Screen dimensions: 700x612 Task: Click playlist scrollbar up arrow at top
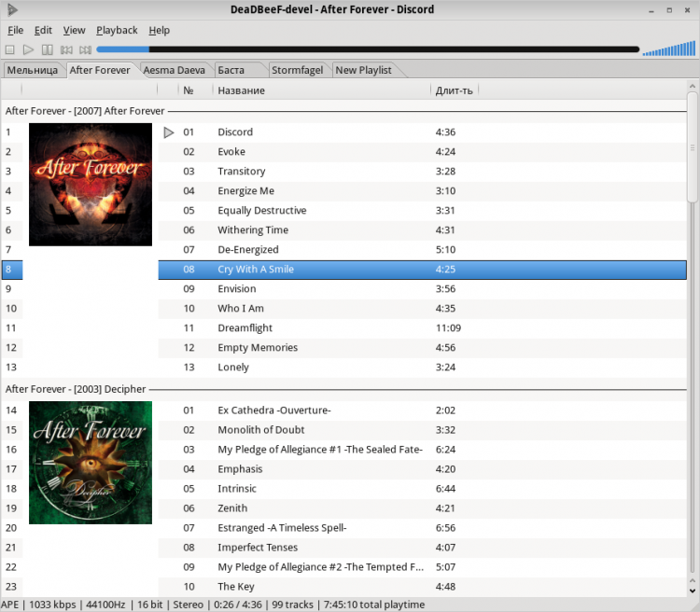pos(693,86)
